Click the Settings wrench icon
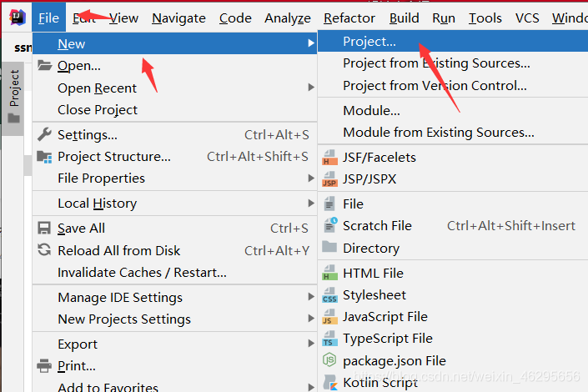The width and height of the screenshot is (588, 392). (x=45, y=134)
